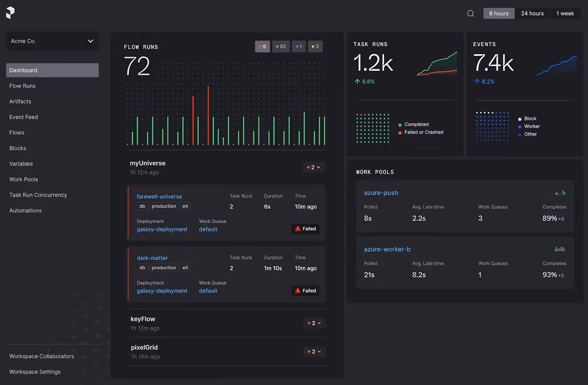Open the farewell-universe flow run link
The height and width of the screenshot is (385, 588).
tap(159, 196)
